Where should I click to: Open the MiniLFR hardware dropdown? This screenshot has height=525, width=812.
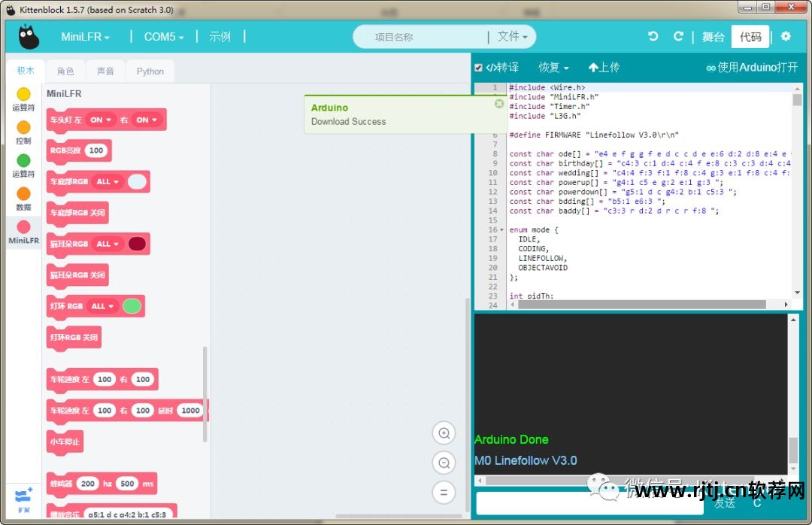coord(85,37)
